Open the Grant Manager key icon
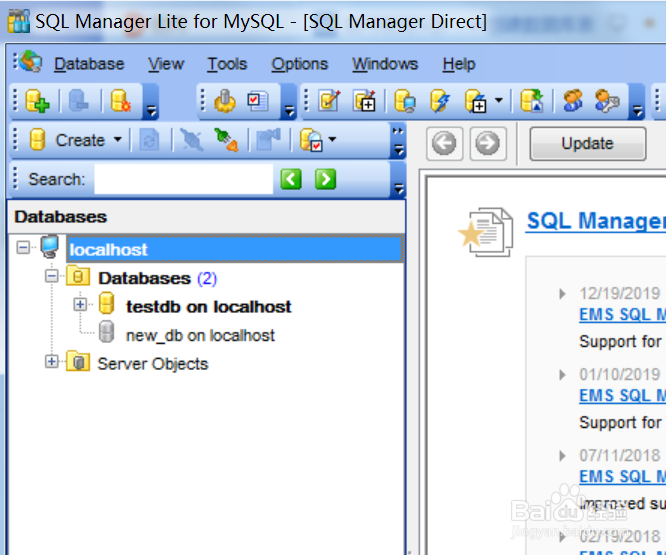Viewport: 666px width, 555px height. [607, 101]
